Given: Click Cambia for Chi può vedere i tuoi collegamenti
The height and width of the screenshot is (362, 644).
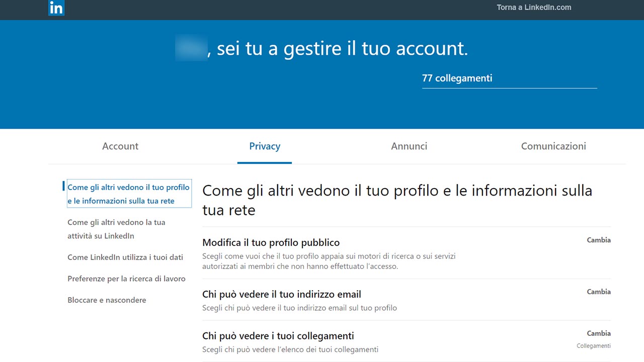Looking at the screenshot, I should 599,334.
